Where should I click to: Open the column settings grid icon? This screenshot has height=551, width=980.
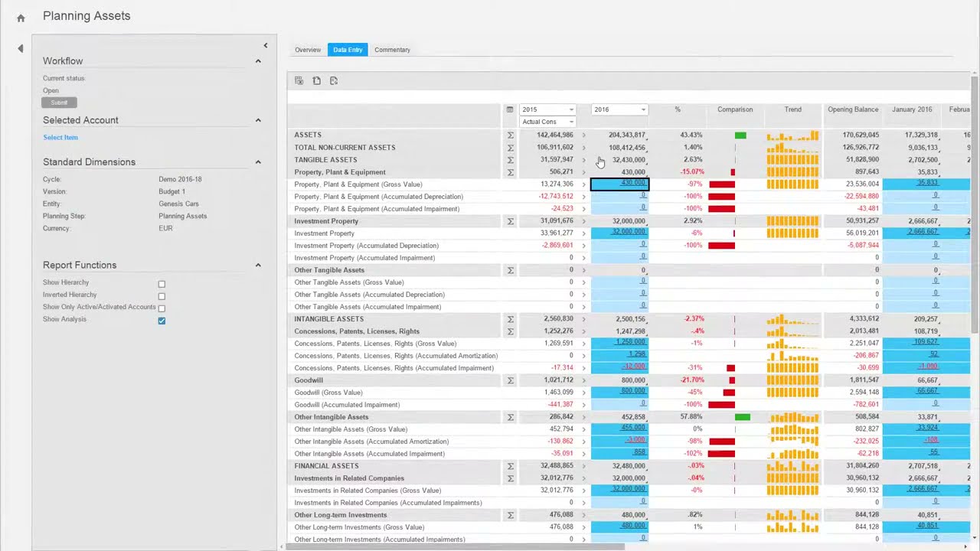[510, 109]
